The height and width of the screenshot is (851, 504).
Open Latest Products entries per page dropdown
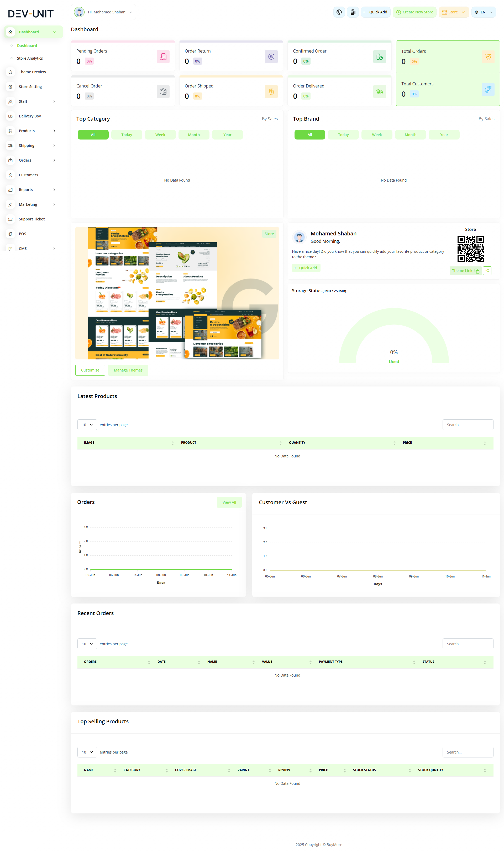[x=87, y=425]
